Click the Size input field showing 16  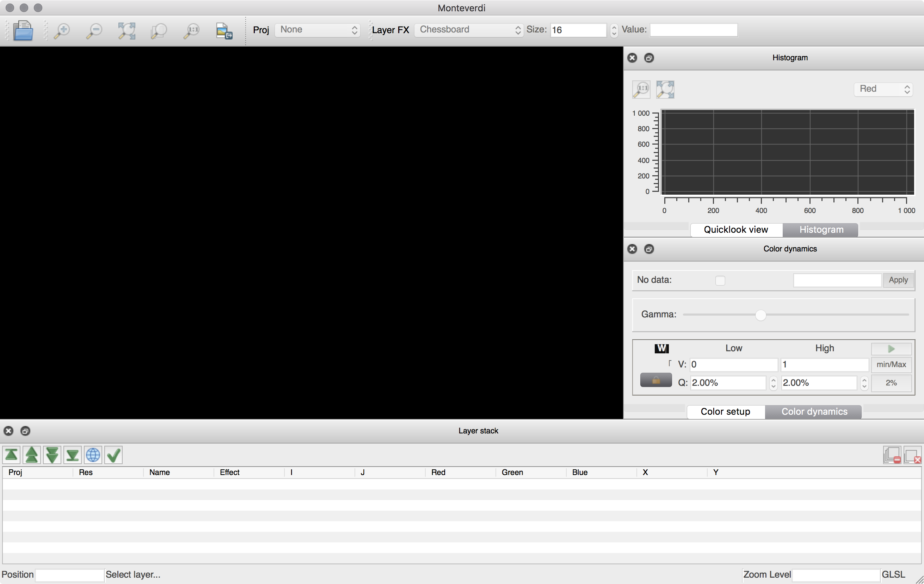(578, 30)
